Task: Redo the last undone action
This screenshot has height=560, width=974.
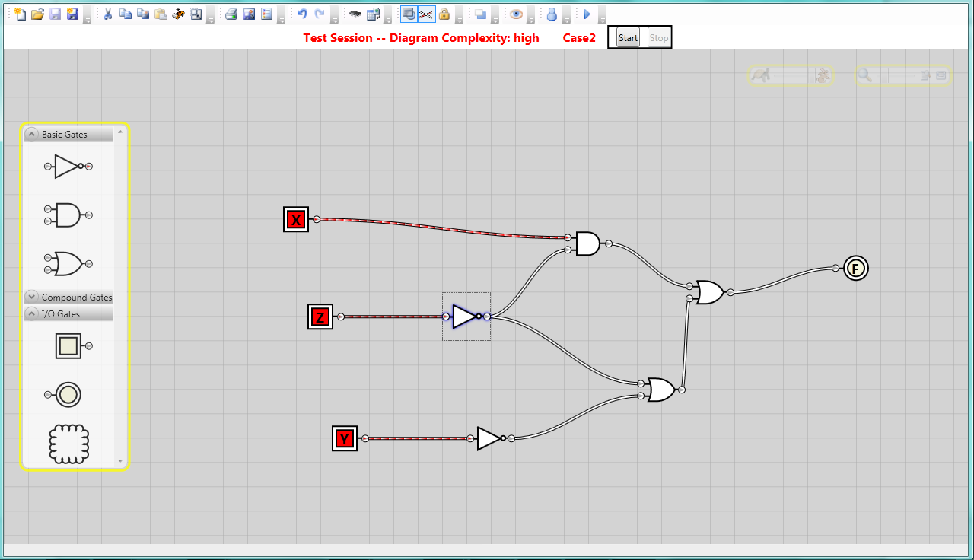Action: [320, 14]
